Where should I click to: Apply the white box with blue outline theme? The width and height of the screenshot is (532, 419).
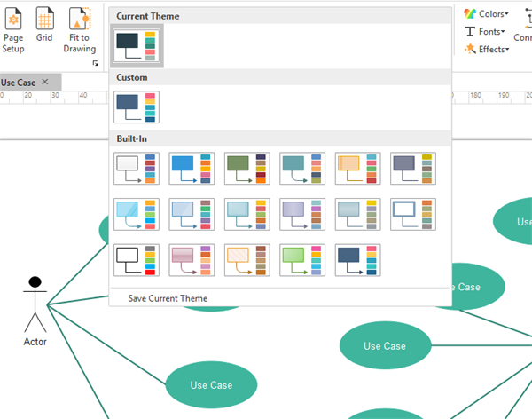tap(413, 215)
